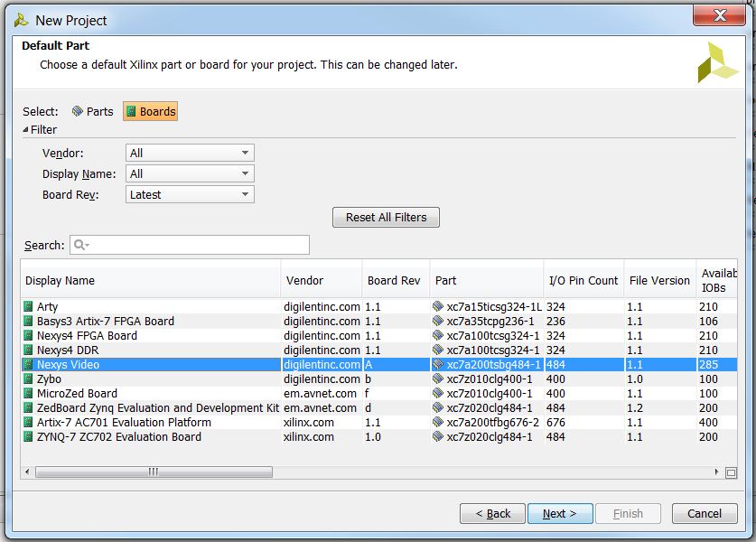Click the search magnifier icon

pyautogui.click(x=81, y=245)
